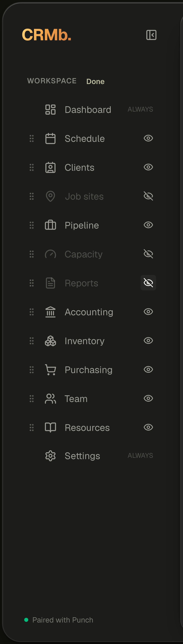
Task: Click the Clients contact icon
Action: (x=50, y=168)
